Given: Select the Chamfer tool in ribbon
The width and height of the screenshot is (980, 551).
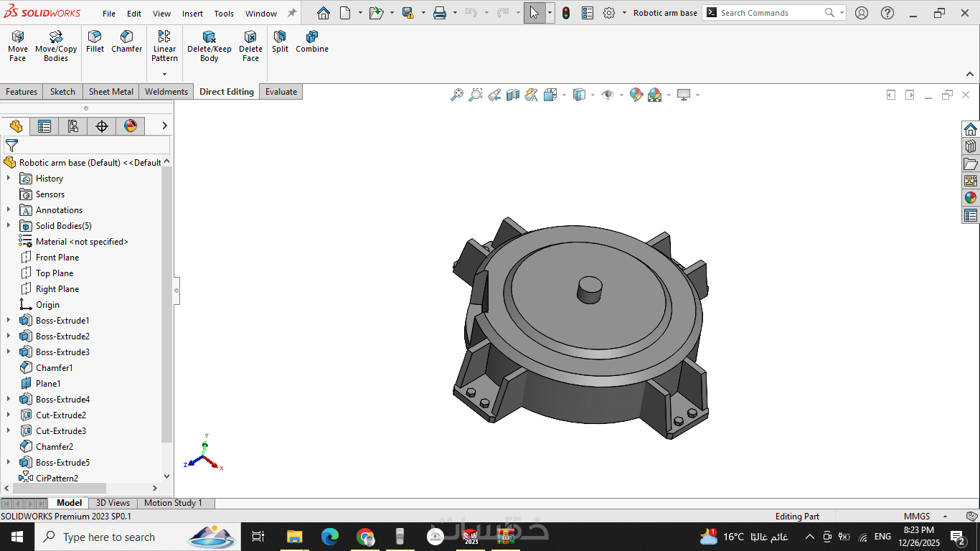Looking at the screenshot, I should pyautogui.click(x=126, y=42).
